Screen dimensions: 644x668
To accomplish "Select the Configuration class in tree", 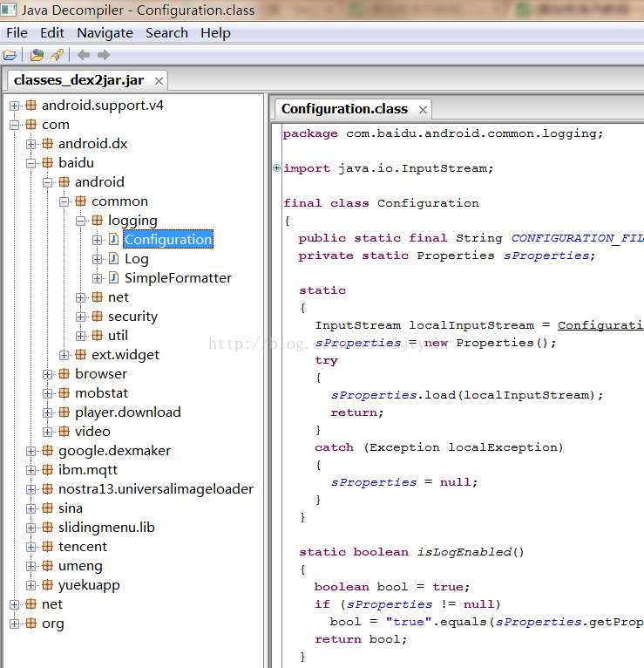I will point(168,240).
